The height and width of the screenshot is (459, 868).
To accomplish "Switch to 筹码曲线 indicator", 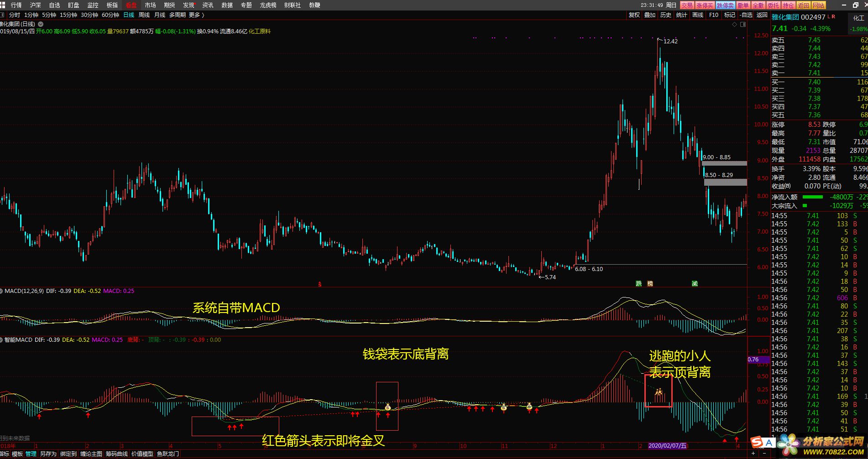I will pyautogui.click(x=117, y=454).
